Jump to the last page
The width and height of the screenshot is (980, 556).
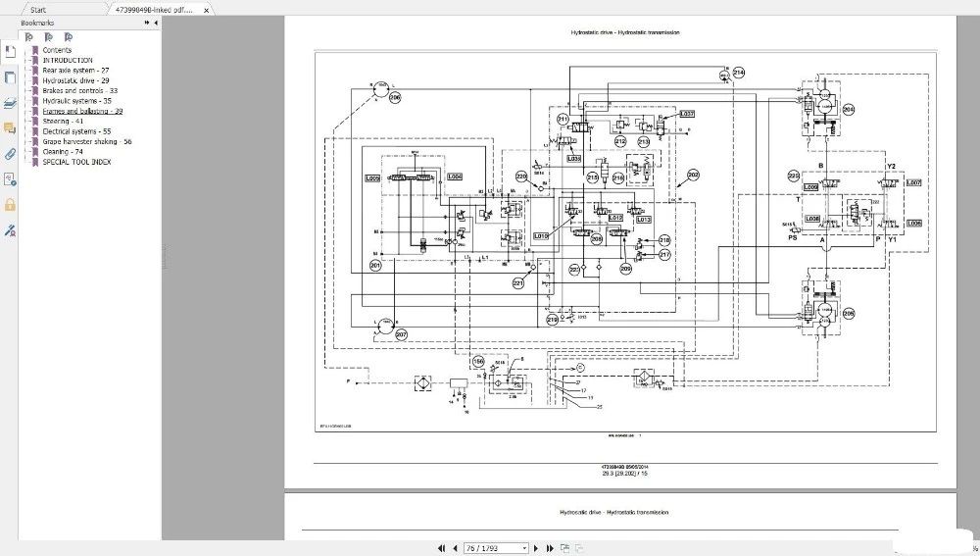click(550, 548)
